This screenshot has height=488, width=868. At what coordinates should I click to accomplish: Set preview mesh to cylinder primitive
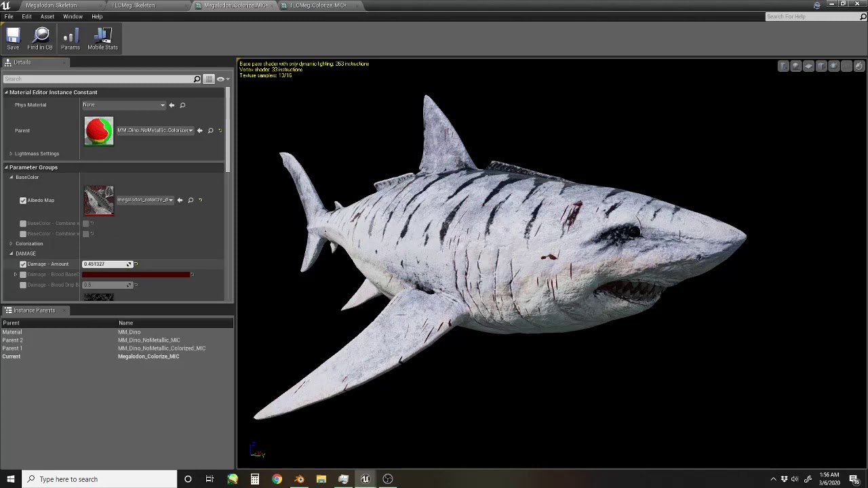(x=783, y=66)
